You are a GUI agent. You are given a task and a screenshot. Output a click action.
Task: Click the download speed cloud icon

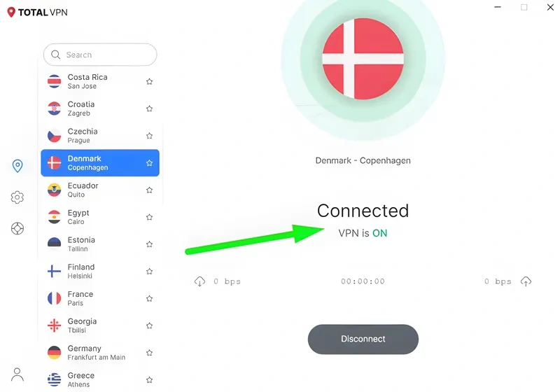[199, 281]
